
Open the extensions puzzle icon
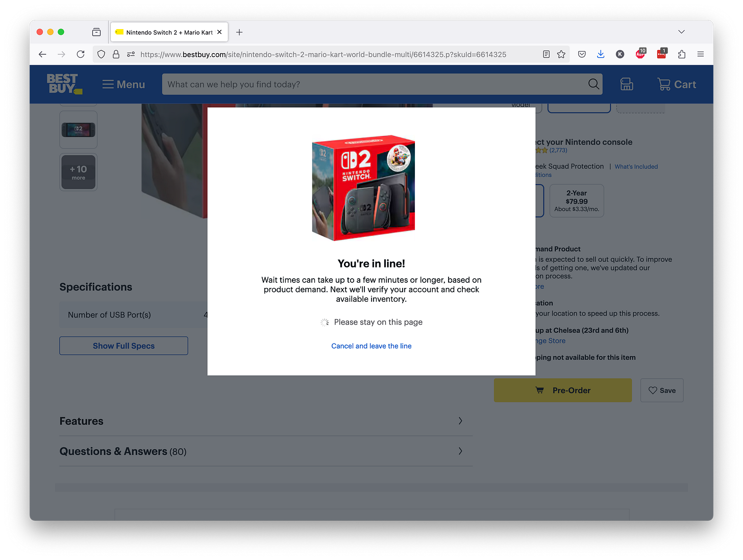(682, 54)
